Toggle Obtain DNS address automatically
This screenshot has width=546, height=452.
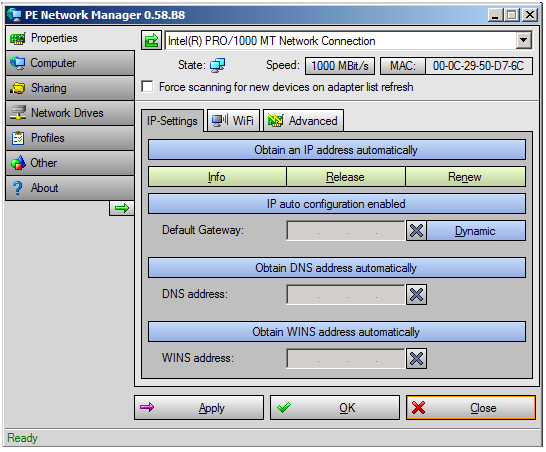[337, 268]
